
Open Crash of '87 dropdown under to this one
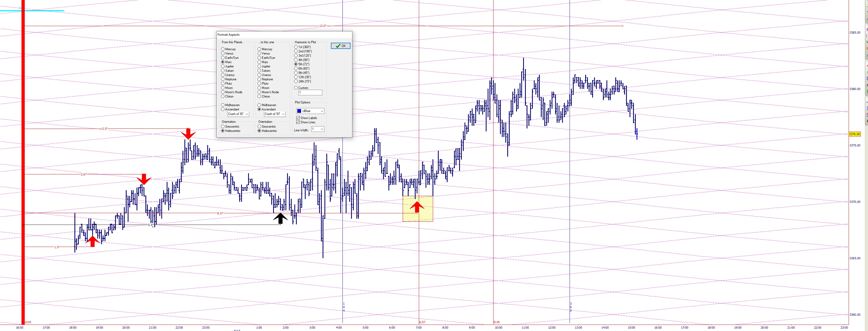(x=275, y=114)
